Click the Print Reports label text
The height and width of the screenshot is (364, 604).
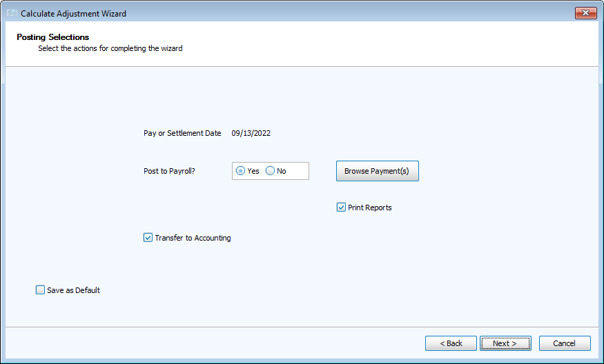369,208
